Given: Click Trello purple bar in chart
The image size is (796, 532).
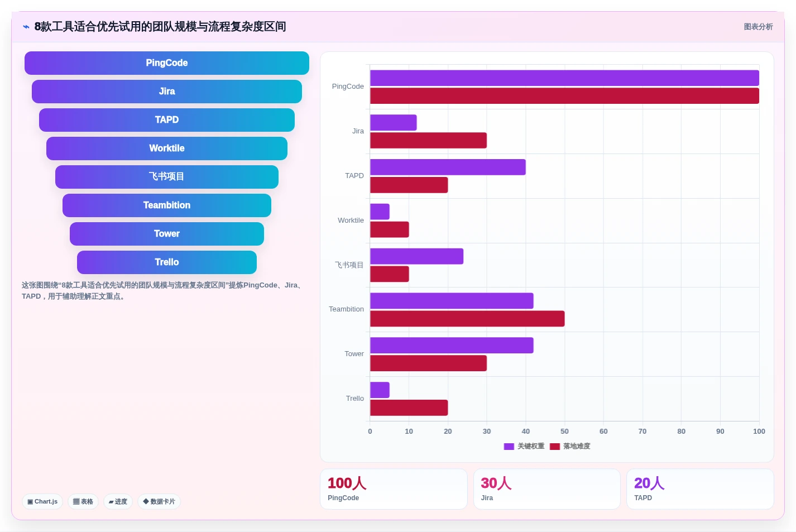Looking at the screenshot, I should (380, 390).
